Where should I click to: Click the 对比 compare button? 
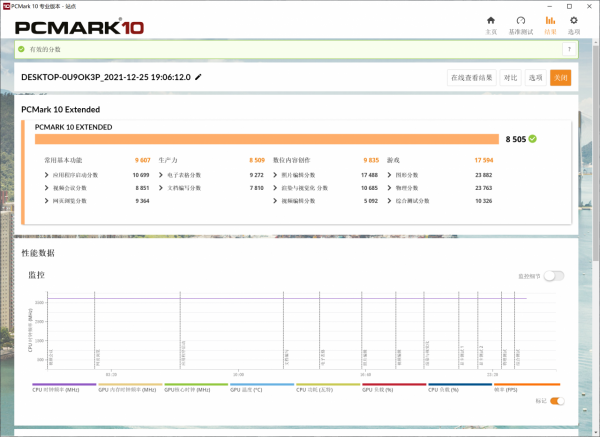510,77
